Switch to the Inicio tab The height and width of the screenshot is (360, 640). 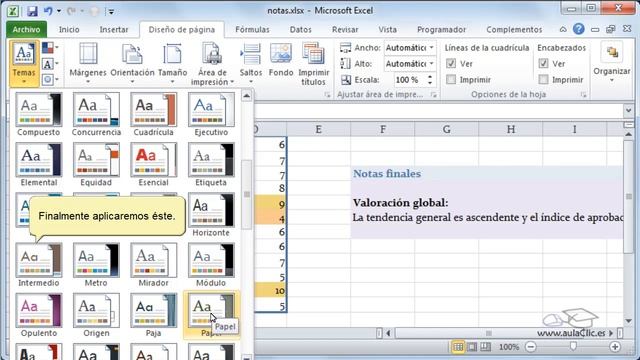click(69, 29)
